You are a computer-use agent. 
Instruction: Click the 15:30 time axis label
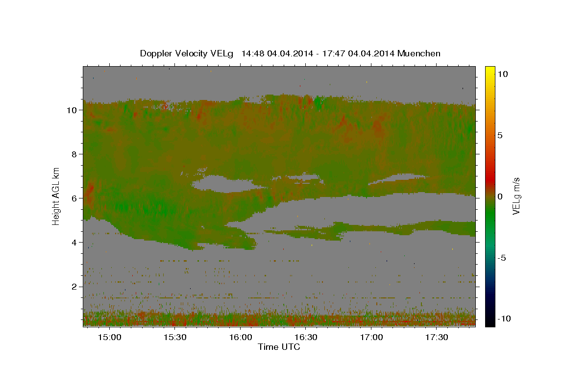(x=175, y=338)
